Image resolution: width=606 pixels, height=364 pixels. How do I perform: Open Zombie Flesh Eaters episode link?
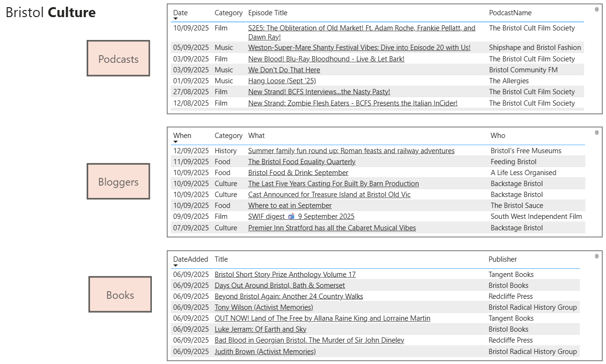[353, 103]
